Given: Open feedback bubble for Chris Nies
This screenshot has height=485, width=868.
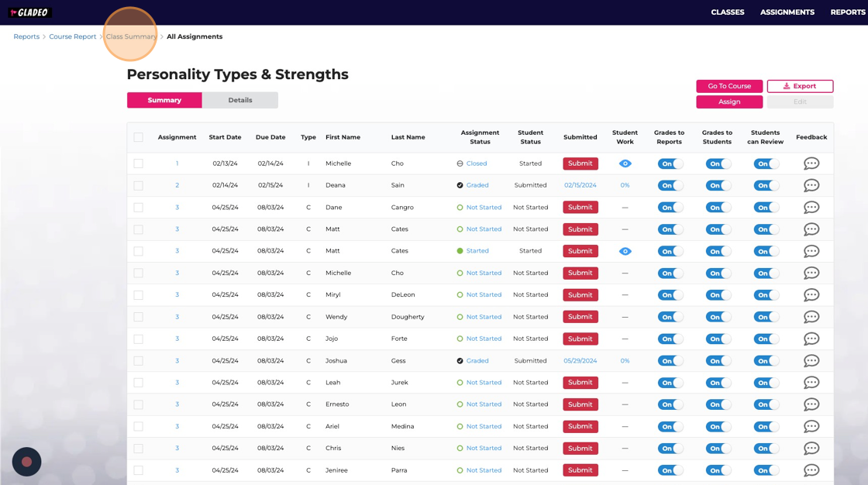Looking at the screenshot, I should (x=811, y=449).
